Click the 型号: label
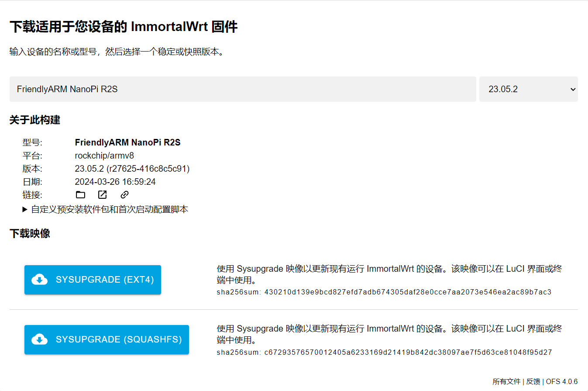Image resolution: width=588 pixels, height=391 pixels. point(32,142)
